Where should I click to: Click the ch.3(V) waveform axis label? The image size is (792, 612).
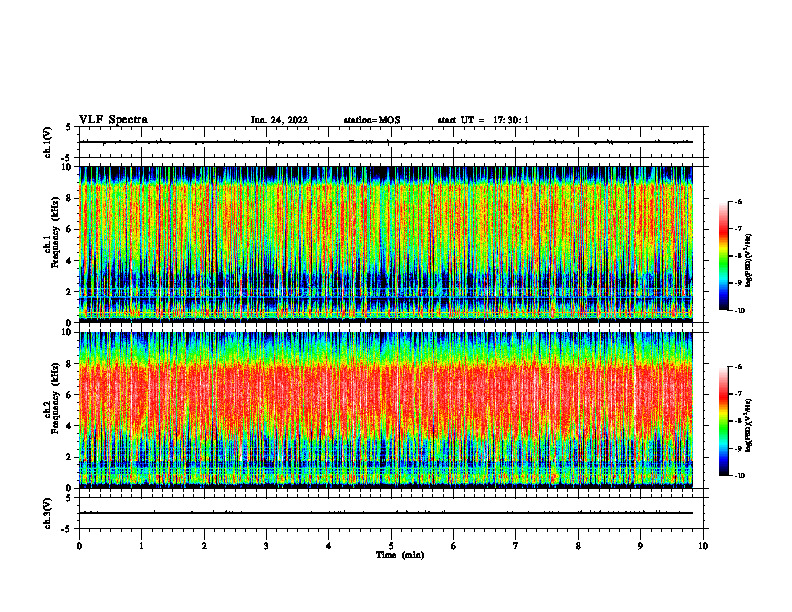[x=47, y=514]
